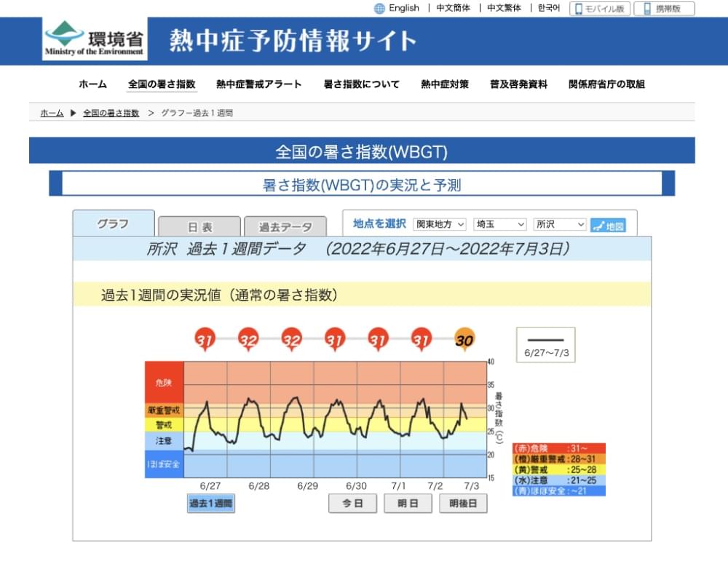Click the globe icon beside English

click(x=379, y=9)
